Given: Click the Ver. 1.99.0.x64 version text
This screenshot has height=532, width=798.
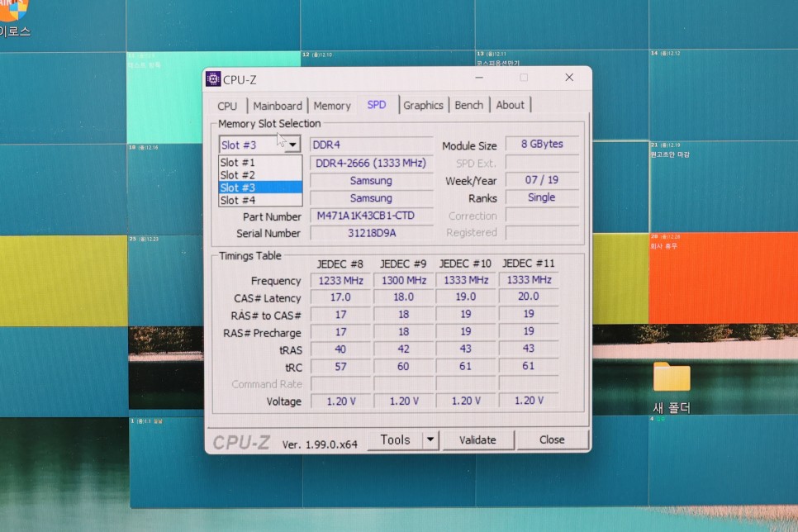Looking at the screenshot, I should point(320,444).
